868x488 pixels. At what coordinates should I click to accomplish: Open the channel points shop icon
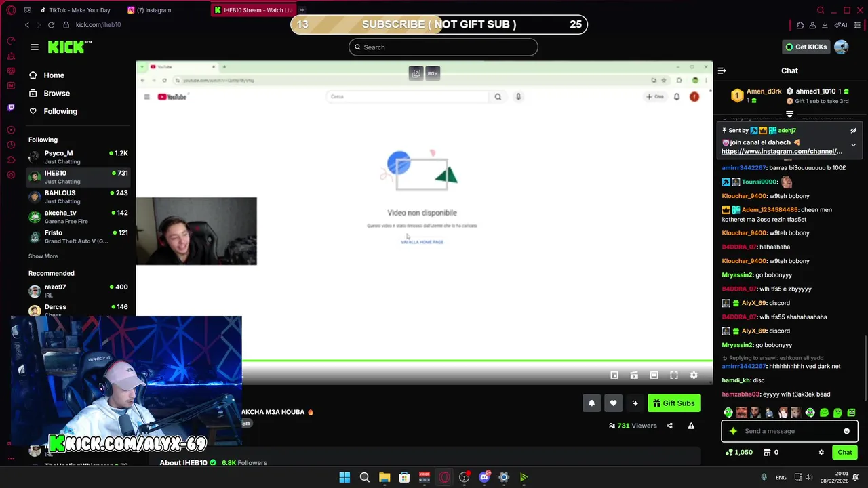pyautogui.click(x=767, y=452)
